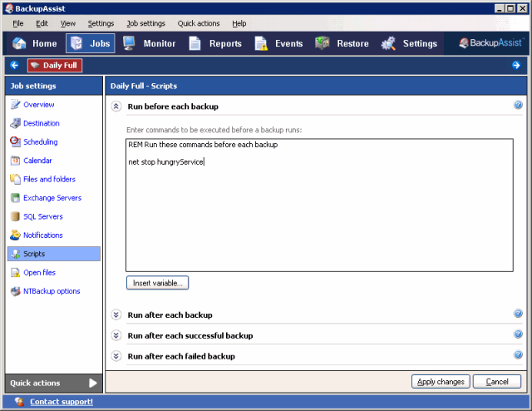Click Apply changes button
Image resolution: width=532 pixels, height=411 pixels.
(x=441, y=382)
